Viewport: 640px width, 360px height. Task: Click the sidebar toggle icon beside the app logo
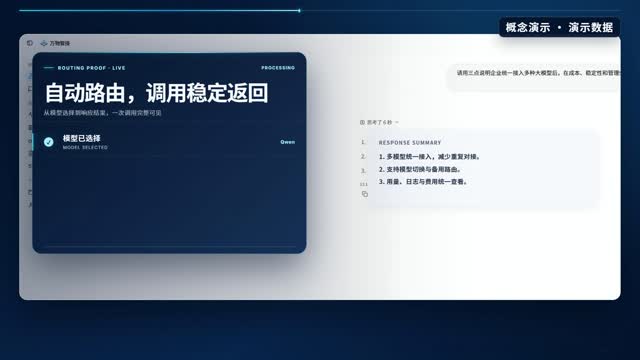click(x=30, y=43)
